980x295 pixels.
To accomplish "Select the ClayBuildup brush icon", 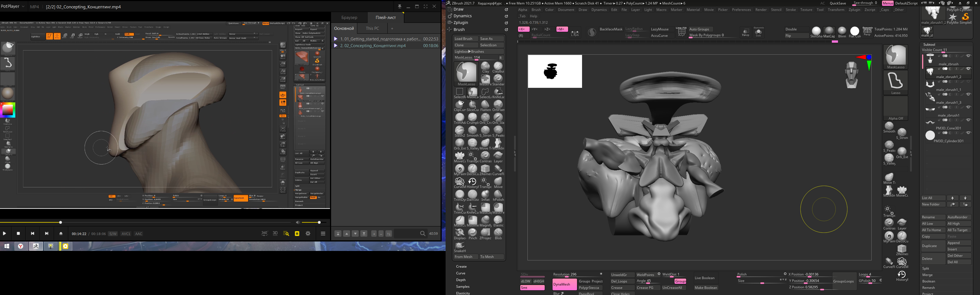I will tap(498, 68).
